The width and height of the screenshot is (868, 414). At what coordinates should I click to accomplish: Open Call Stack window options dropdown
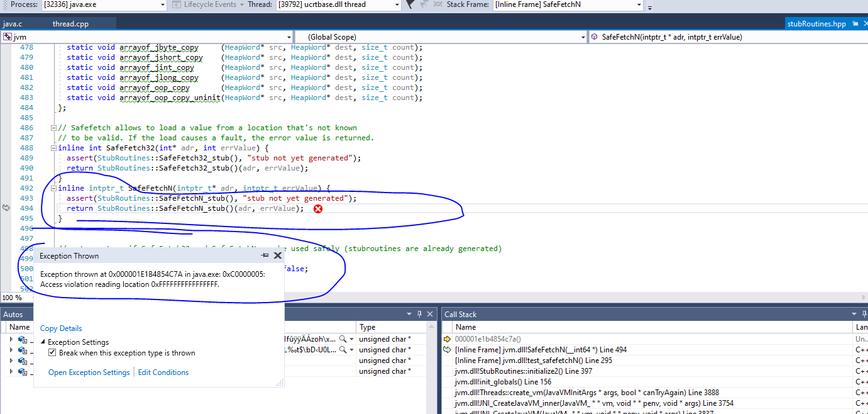tap(854, 314)
